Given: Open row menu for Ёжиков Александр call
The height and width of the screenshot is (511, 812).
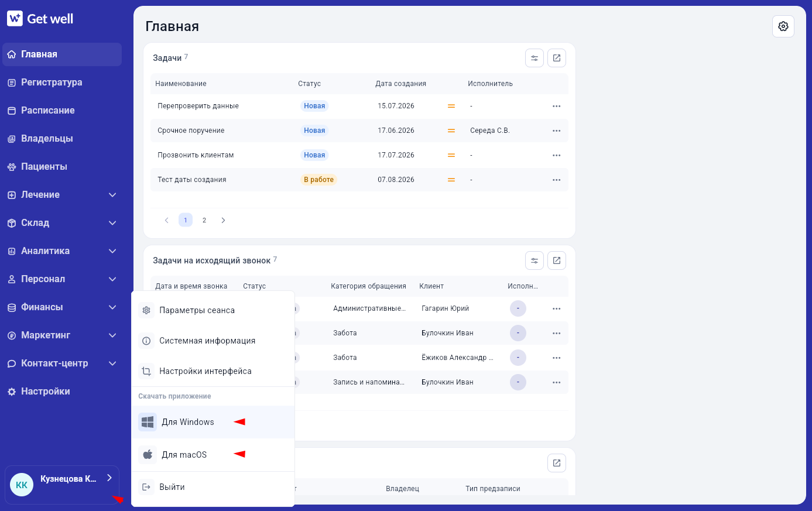Looking at the screenshot, I should coord(556,358).
